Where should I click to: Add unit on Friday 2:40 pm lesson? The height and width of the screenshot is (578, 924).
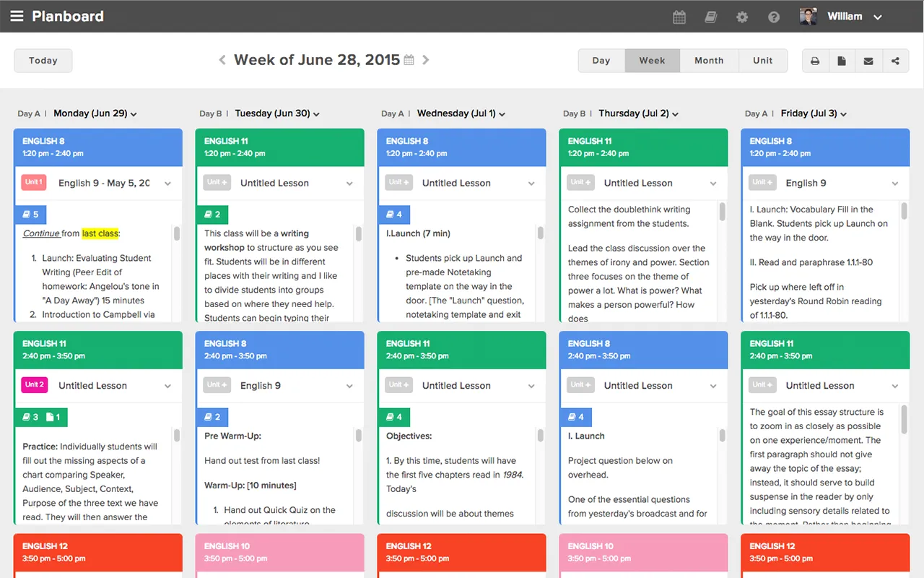coord(762,384)
